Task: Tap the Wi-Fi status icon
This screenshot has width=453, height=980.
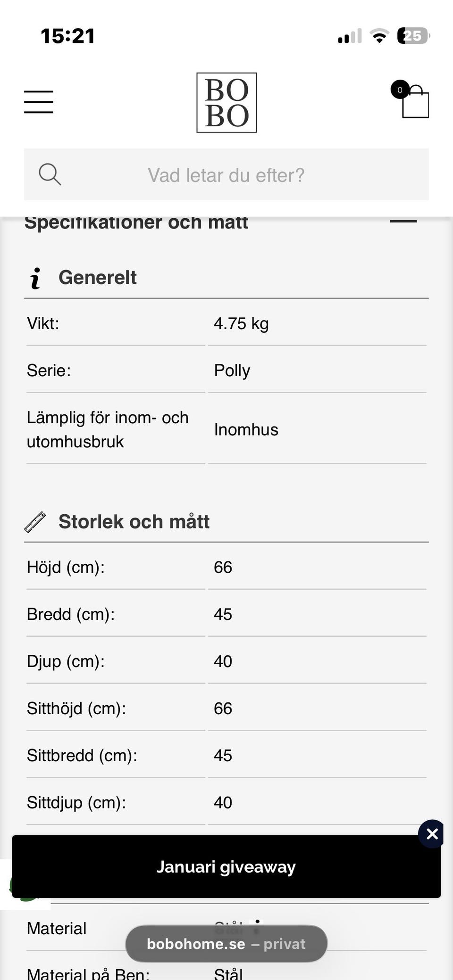Action: pos(379,36)
